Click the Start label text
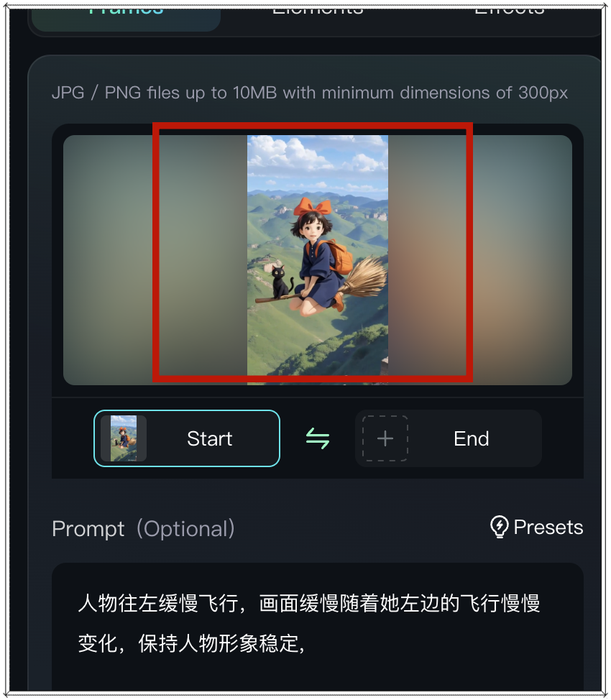This screenshot has height=700, width=611. coord(209,438)
